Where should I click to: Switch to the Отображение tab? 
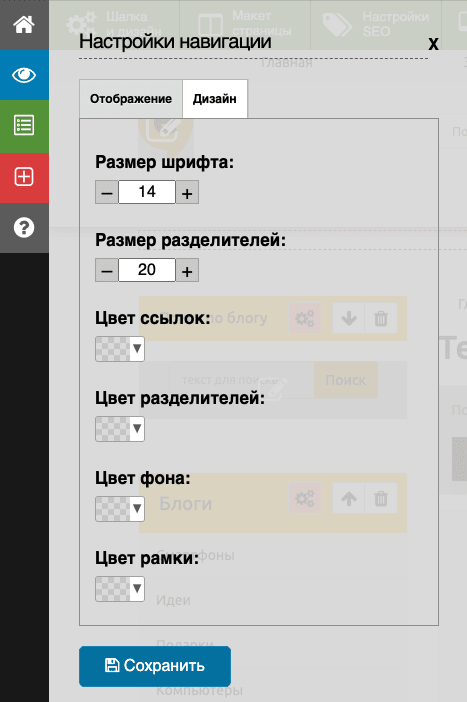pos(131,99)
